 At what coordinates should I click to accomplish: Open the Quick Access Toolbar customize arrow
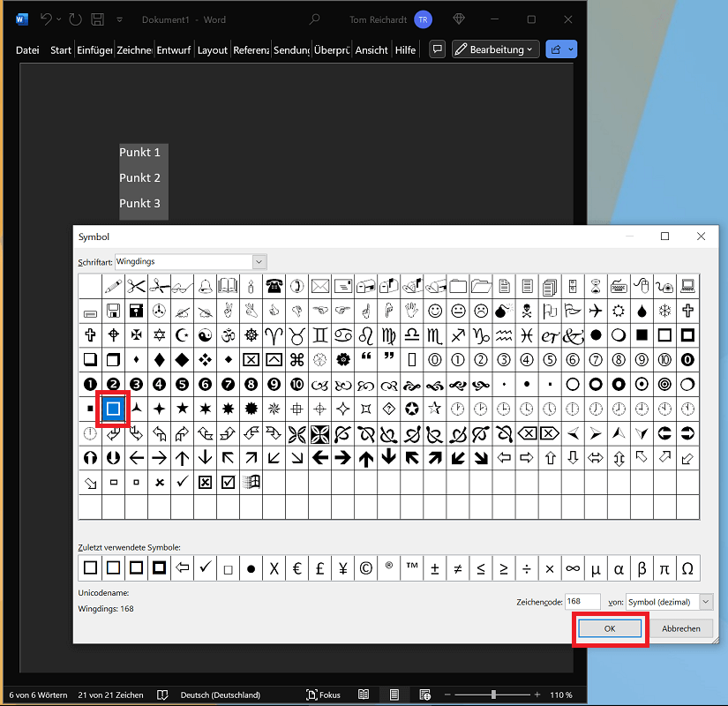(x=119, y=19)
